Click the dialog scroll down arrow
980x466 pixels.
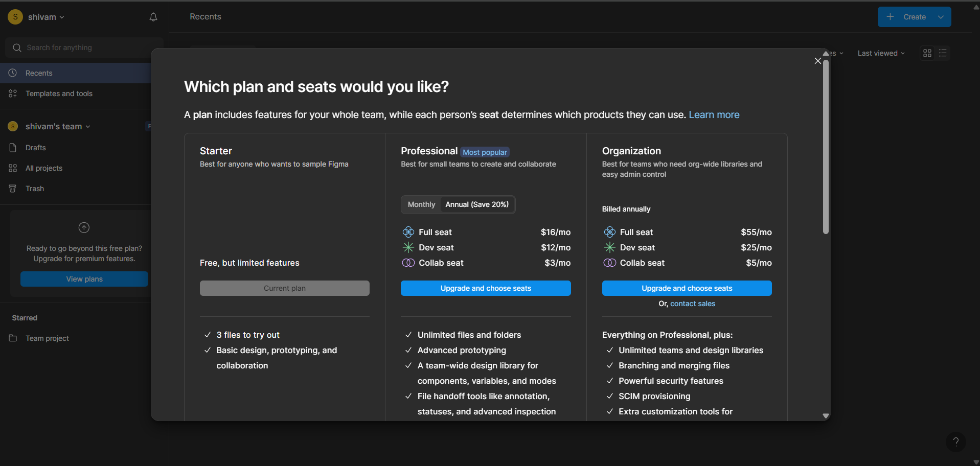pos(826,416)
